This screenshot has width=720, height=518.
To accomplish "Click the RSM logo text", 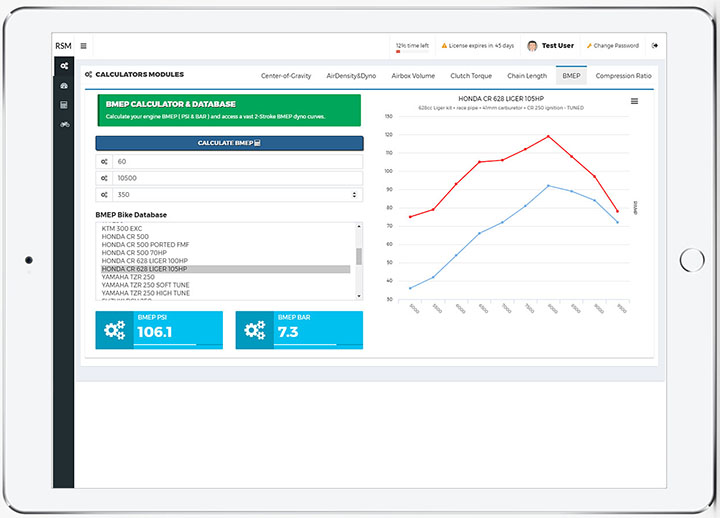I will [x=63, y=46].
